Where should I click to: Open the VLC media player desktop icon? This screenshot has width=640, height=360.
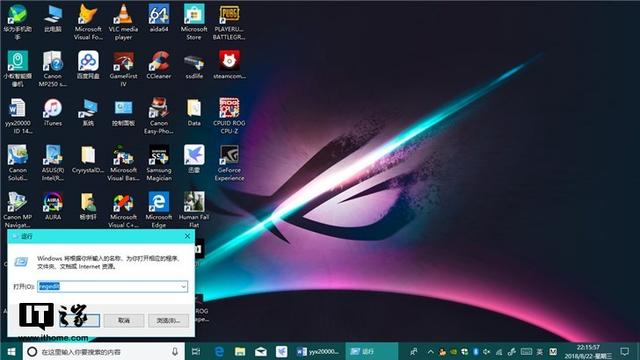(123, 22)
